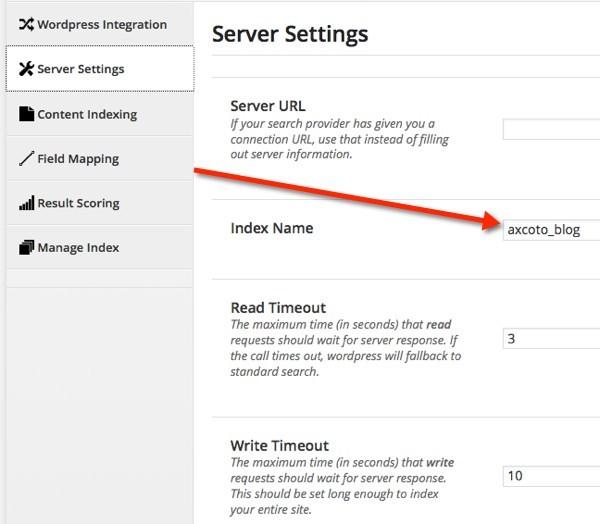The width and height of the screenshot is (600, 524).
Task: Select the Server Settings tab label
Action: (81, 69)
